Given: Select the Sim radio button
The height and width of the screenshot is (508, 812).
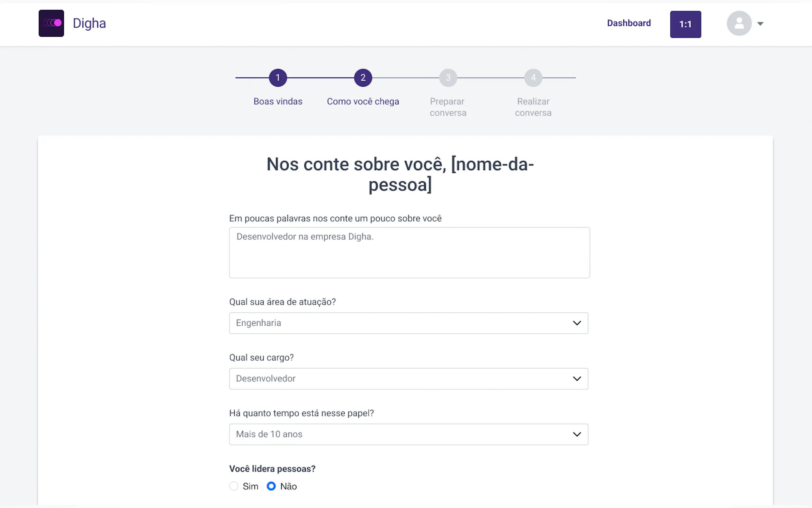Looking at the screenshot, I should (234, 486).
